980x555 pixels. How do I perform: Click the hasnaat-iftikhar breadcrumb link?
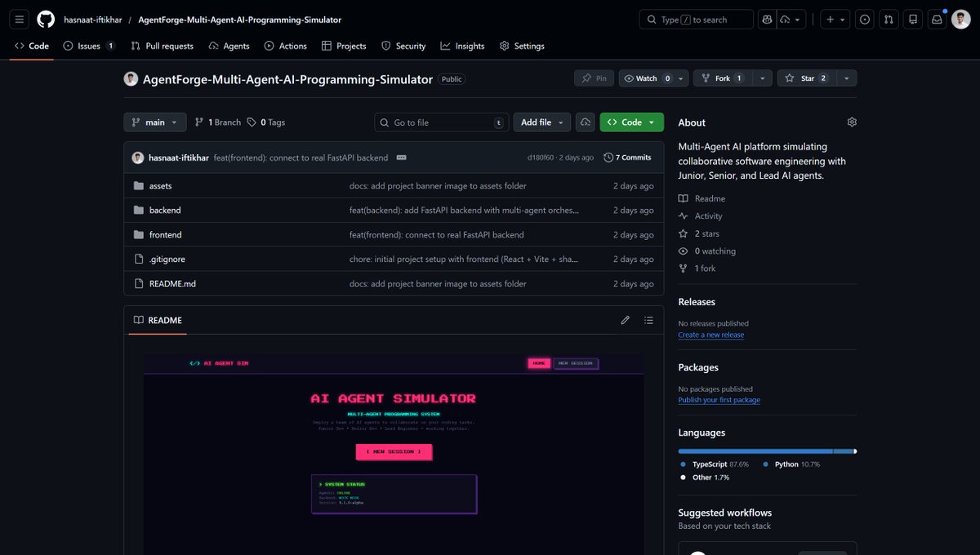click(x=92, y=20)
